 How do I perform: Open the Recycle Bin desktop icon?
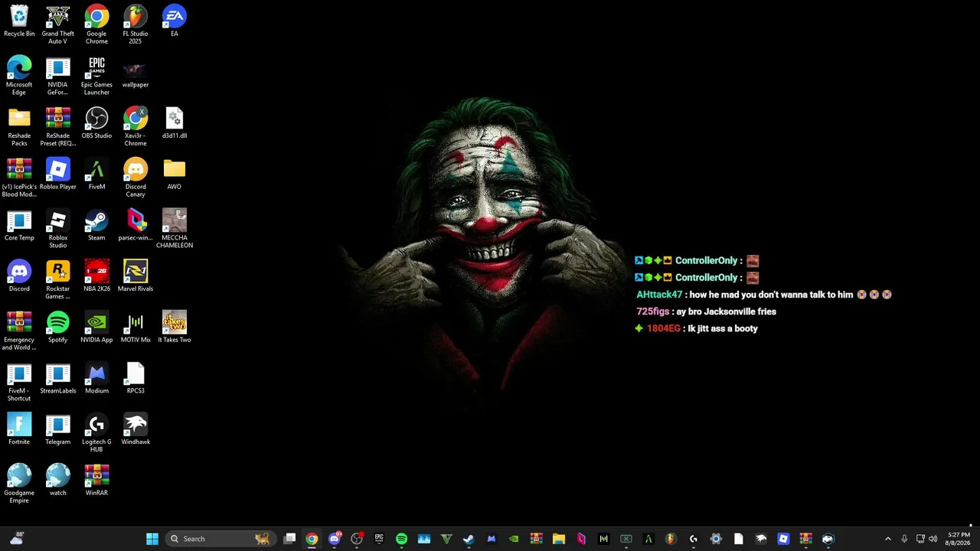[x=19, y=21]
